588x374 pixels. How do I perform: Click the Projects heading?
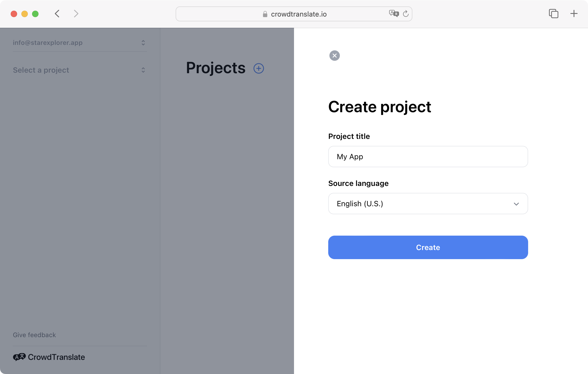pos(215,68)
